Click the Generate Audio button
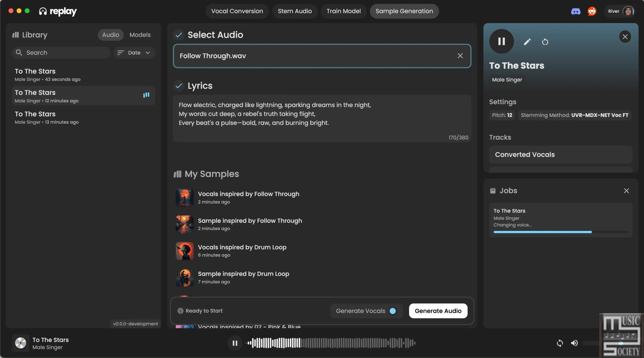The image size is (644, 358). pos(438,311)
